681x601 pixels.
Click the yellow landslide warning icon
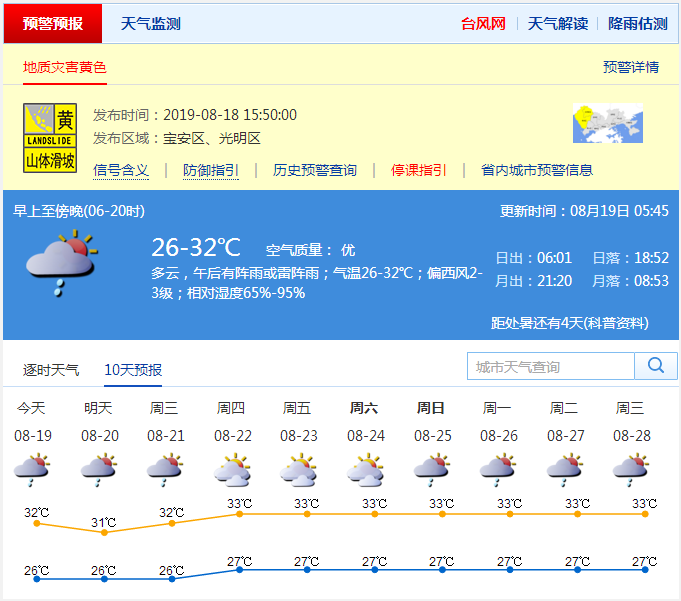[49, 137]
